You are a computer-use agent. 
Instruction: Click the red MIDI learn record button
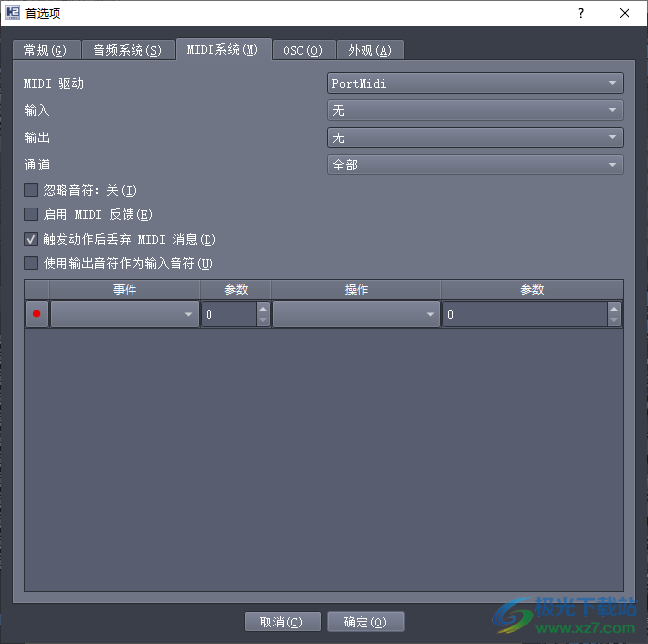tap(37, 314)
